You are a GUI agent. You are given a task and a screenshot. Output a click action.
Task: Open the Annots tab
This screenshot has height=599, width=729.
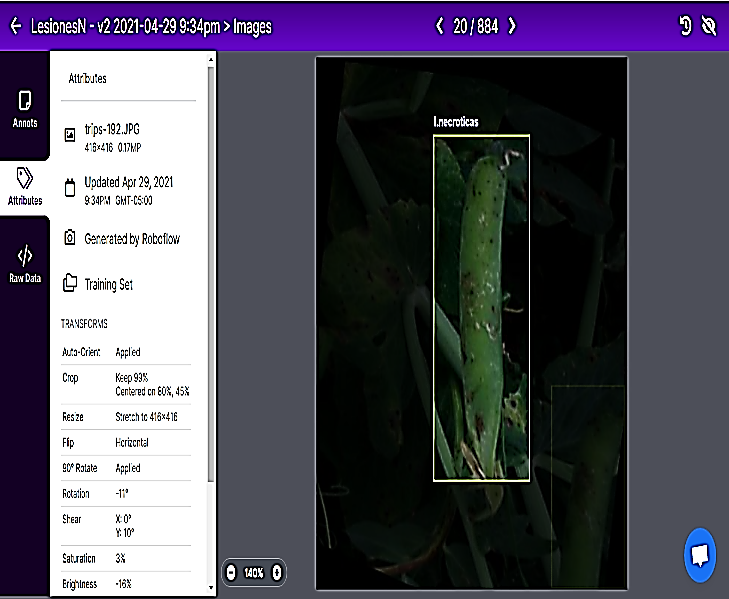(25, 109)
